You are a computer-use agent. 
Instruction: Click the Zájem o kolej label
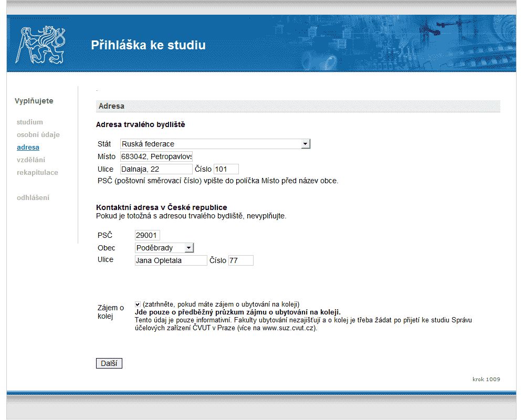coord(111,312)
